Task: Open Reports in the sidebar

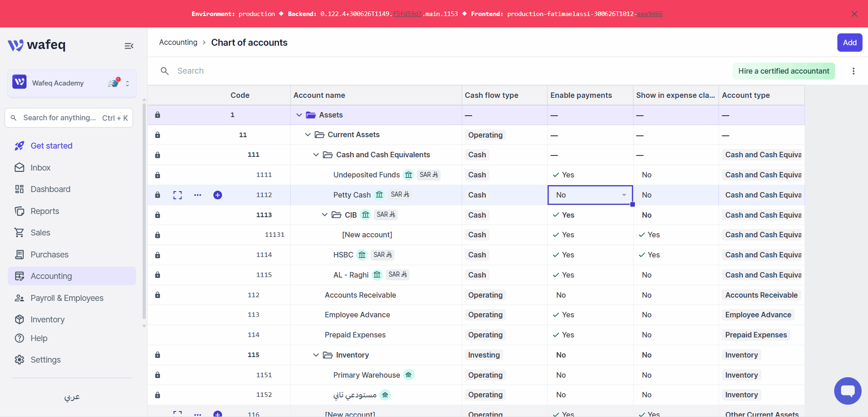Action: (45, 211)
